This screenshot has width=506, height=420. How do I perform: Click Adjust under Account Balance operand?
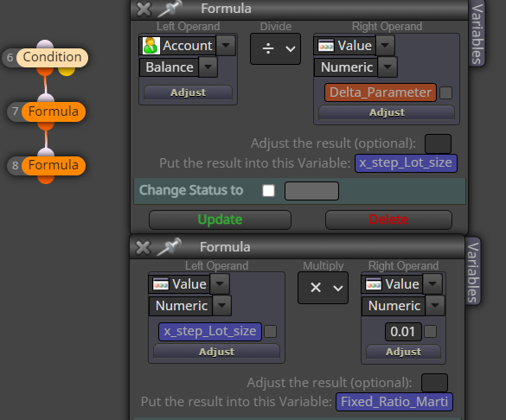pos(188,92)
